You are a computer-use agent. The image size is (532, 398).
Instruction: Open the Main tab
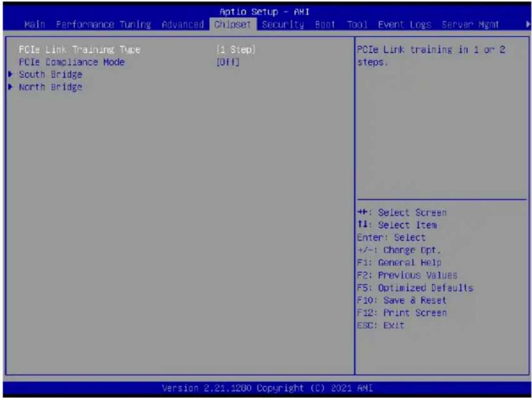[x=34, y=25]
